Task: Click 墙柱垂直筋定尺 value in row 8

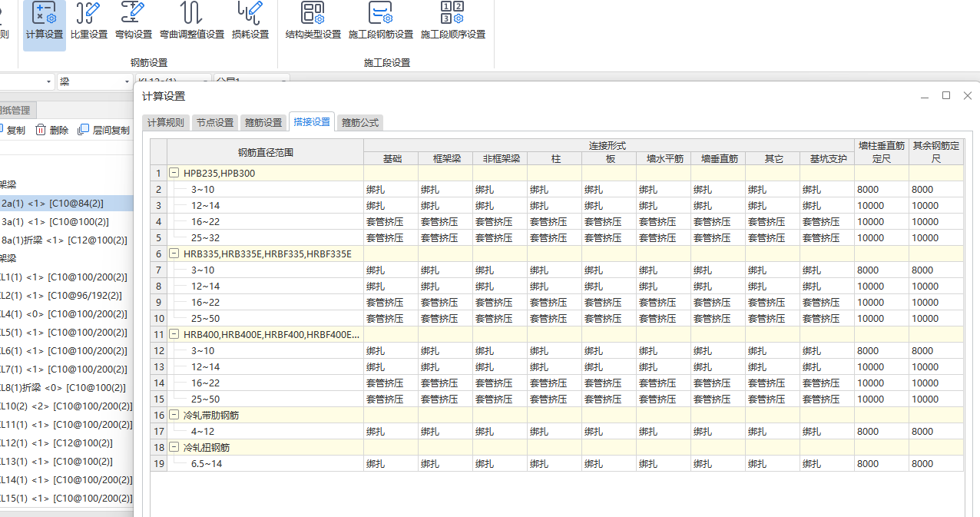Action: tap(882, 287)
